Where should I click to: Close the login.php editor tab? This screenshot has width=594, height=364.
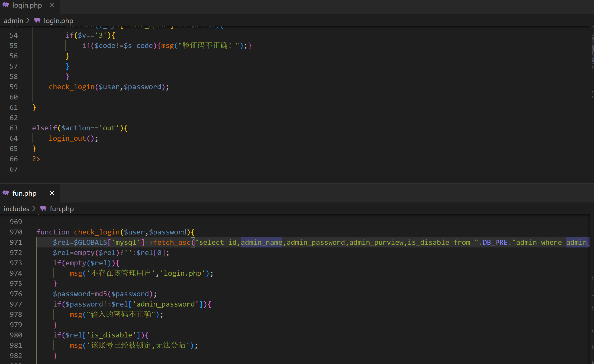(52, 5)
